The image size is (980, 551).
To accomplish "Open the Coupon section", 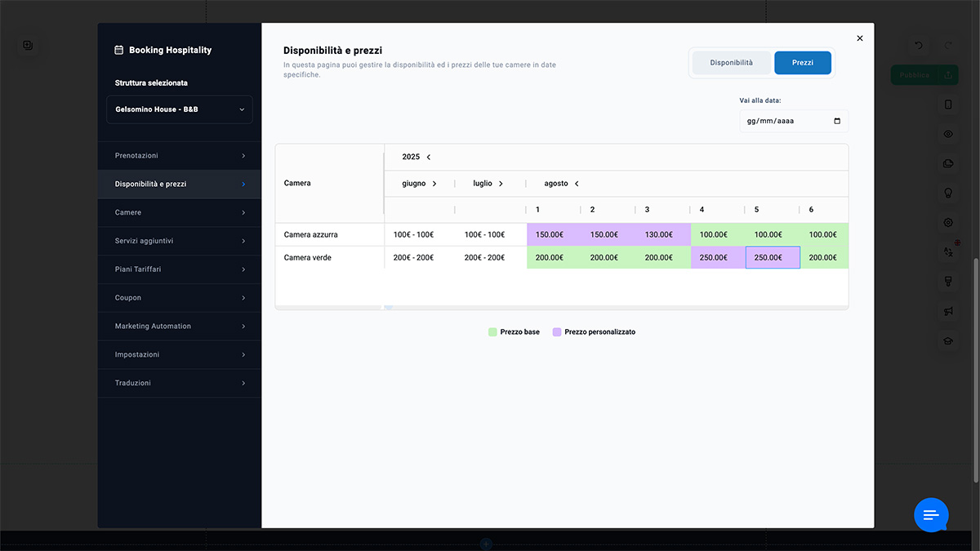I will pyautogui.click(x=179, y=298).
